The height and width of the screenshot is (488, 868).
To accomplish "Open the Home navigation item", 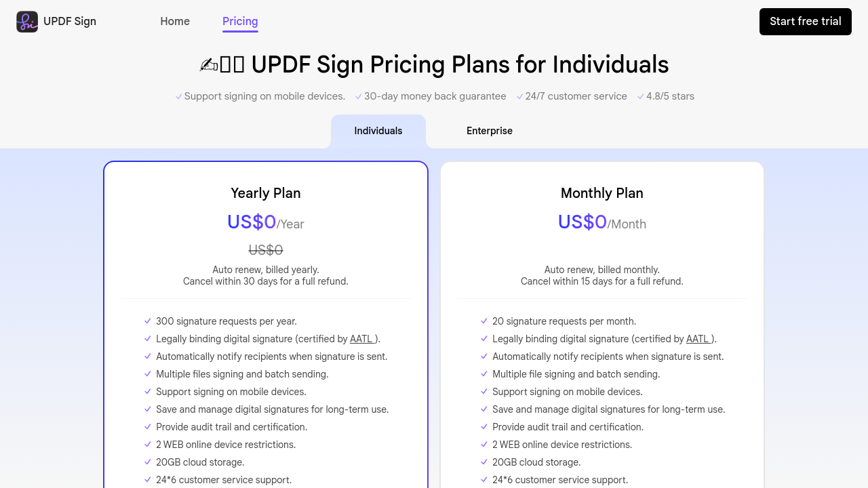I will (175, 22).
